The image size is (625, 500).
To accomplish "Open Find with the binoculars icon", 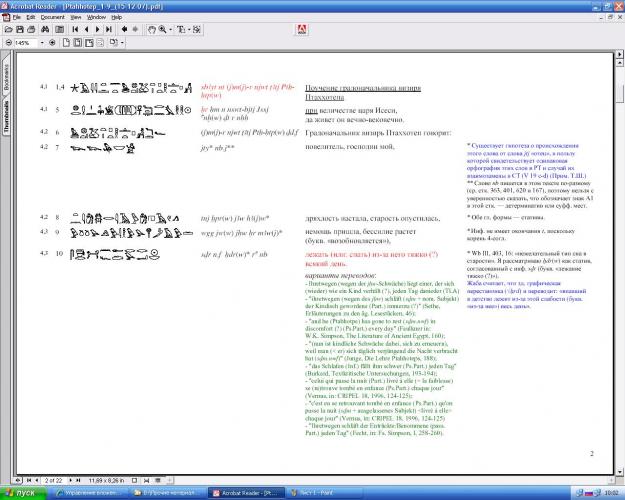I will [x=45, y=30].
